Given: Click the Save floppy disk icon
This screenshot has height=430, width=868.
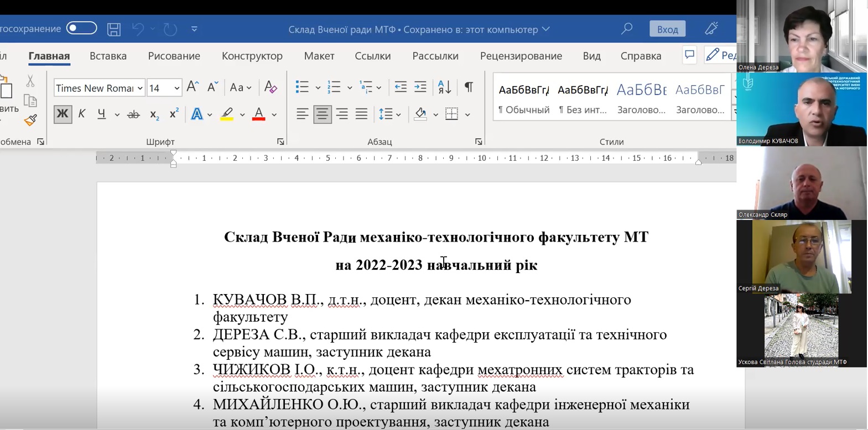Looking at the screenshot, I should 114,29.
